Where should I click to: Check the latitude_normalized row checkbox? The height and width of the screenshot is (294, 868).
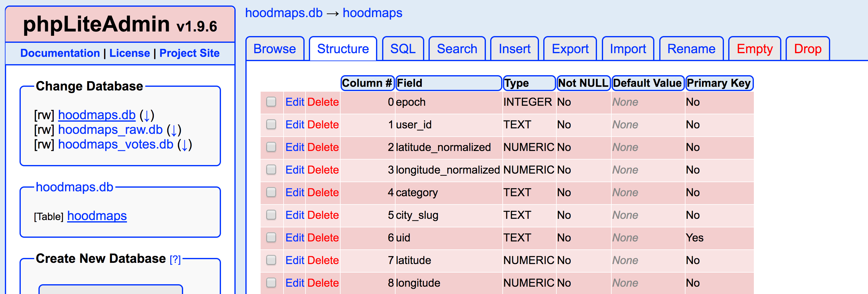(271, 147)
